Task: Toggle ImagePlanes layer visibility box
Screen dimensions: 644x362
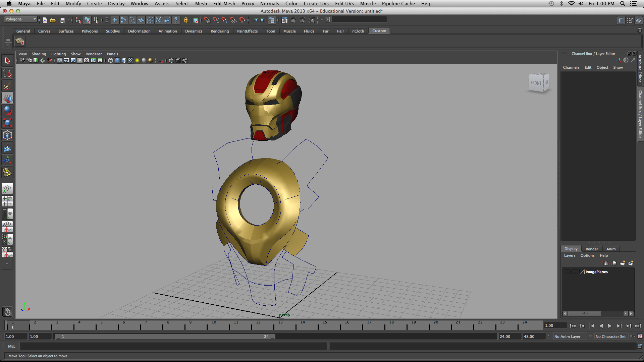Action: (567, 272)
